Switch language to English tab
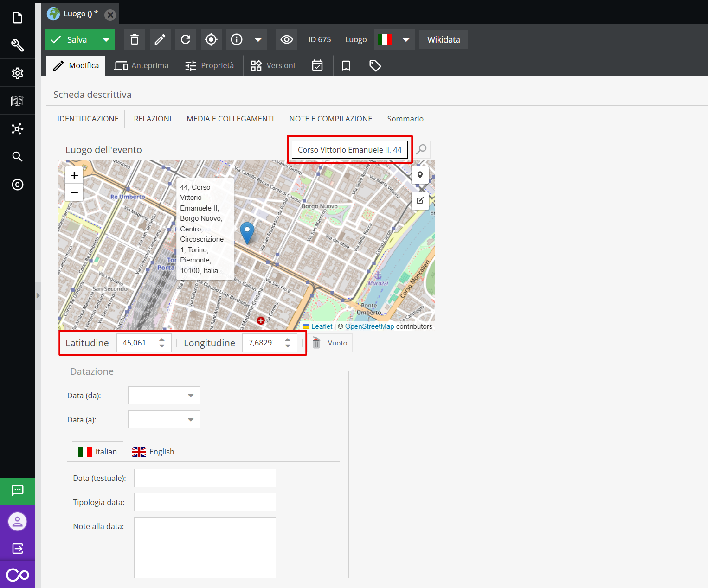Image resolution: width=708 pixels, height=588 pixels. 153,452
